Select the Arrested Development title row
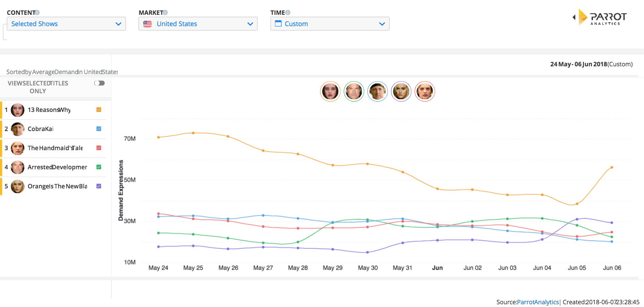Image resolution: width=644 pixels, height=307 pixels. point(54,167)
